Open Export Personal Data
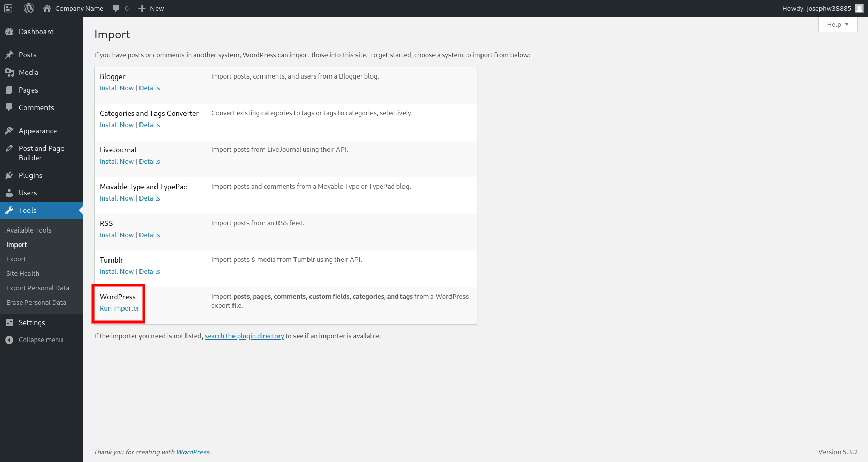 pos(38,288)
